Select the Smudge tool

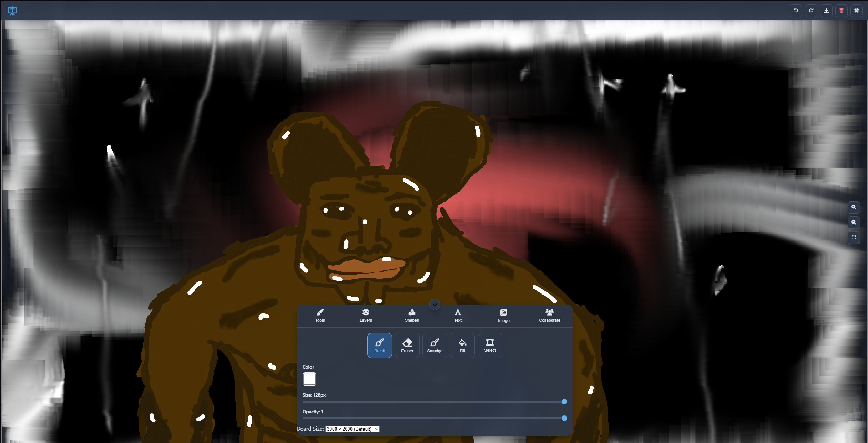click(x=435, y=345)
